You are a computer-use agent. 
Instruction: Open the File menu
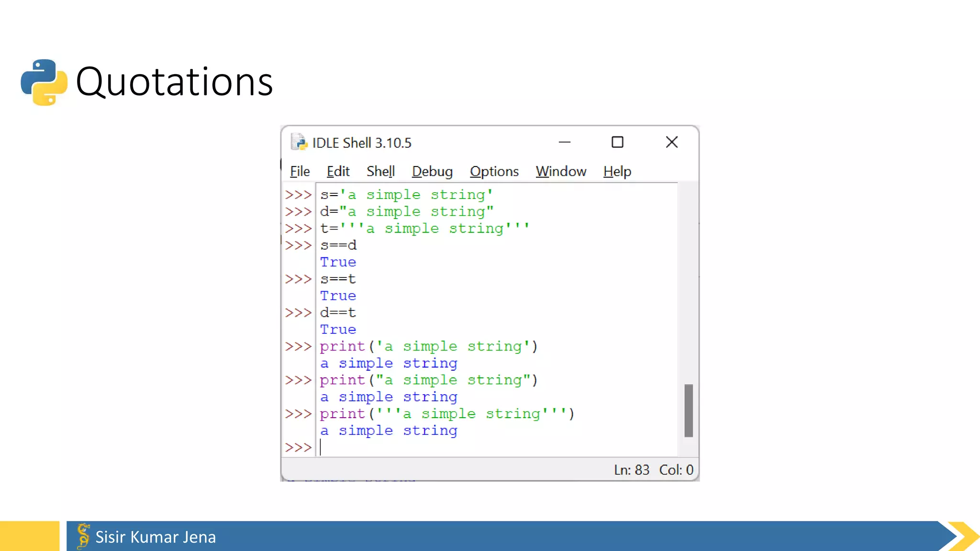point(300,171)
